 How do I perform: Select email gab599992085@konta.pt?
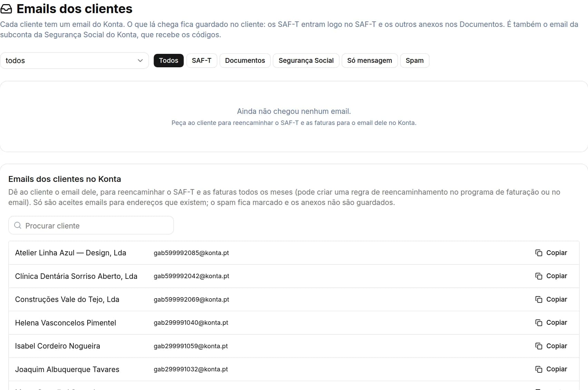point(191,253)
